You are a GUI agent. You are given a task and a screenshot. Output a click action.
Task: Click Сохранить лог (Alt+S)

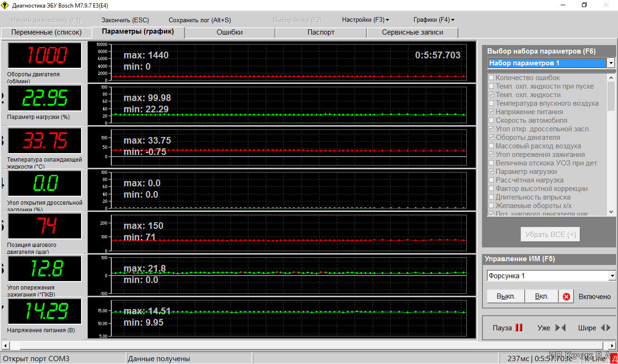pos(200,20)
